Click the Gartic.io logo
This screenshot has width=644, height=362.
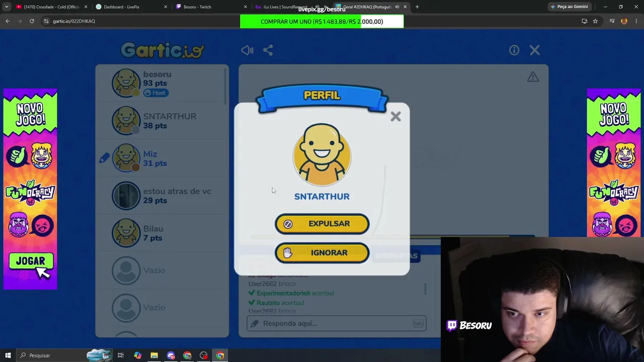click(162, 50)
